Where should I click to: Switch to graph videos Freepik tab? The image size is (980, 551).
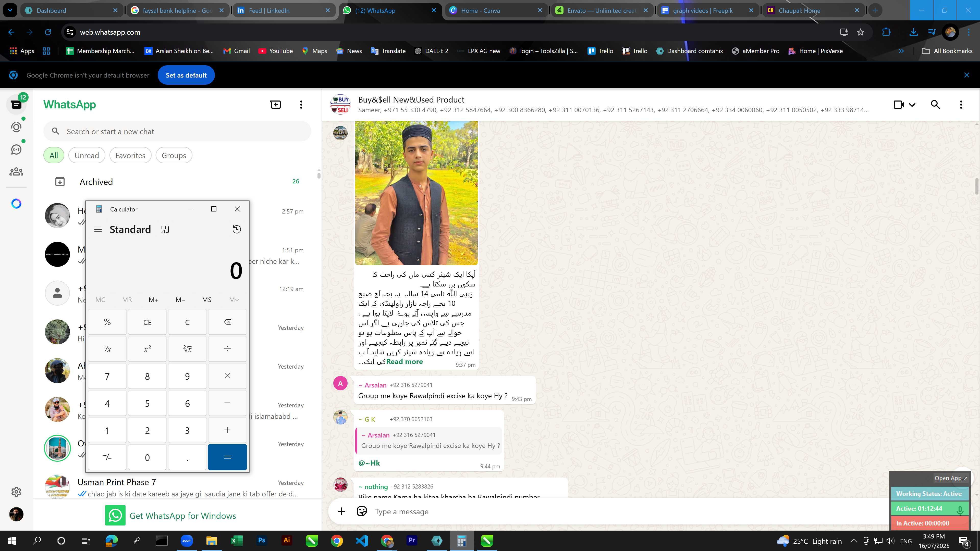click(708, 10)
